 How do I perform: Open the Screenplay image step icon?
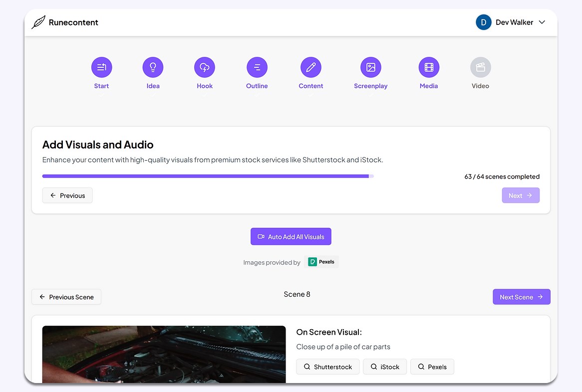[x=371, y=67]
